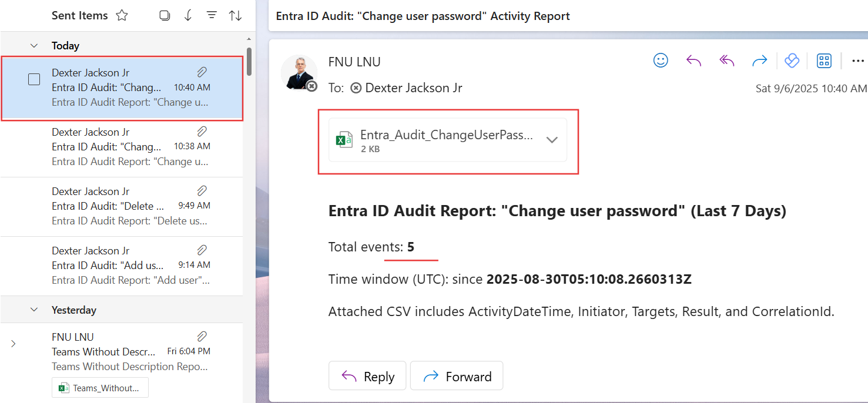Open the 9:14 AM Add user audit email
Screen dimensions: 868x403
pos(129,266)
